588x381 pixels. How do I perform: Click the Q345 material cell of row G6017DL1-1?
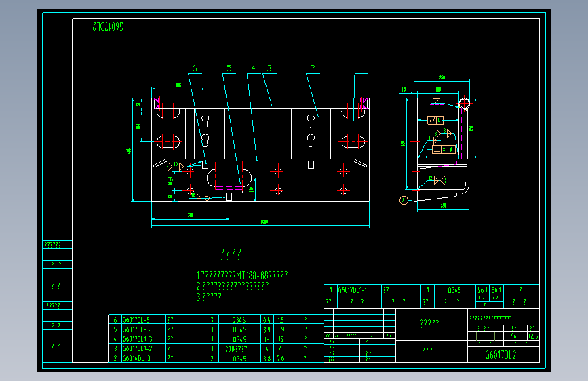[x=454, y=290]
